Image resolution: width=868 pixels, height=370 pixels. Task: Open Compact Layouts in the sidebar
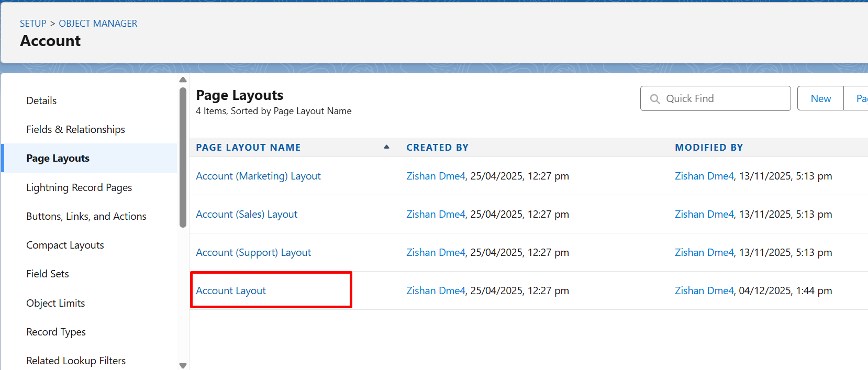pos(65,245)
